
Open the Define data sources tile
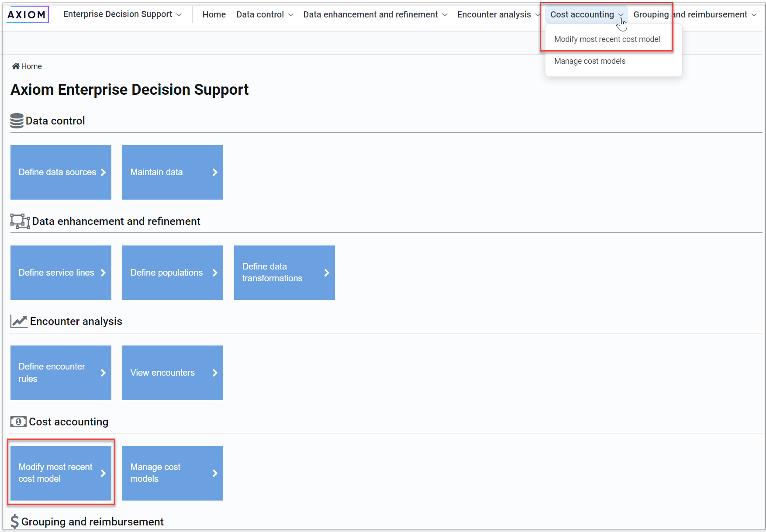(61, 172)
